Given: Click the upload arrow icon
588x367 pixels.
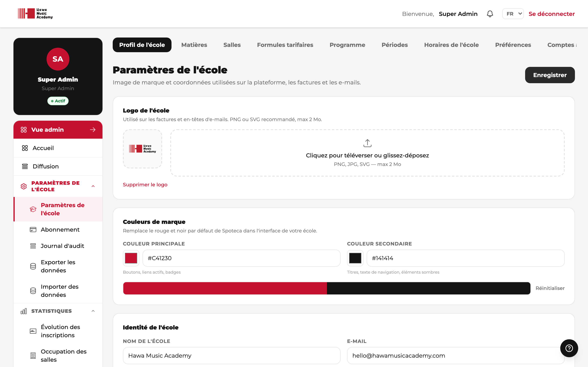Looking at the screenshot, I should [x=367, y=143].
